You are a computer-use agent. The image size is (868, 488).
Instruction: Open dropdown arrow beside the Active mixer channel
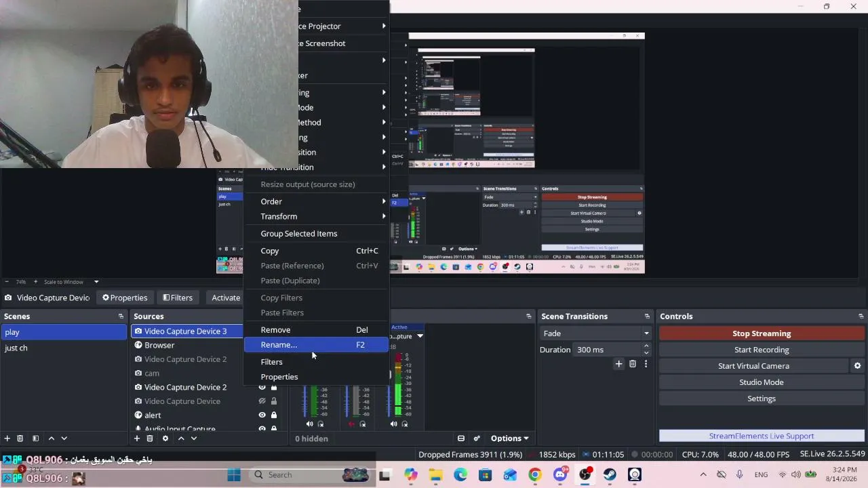point(420,336)
